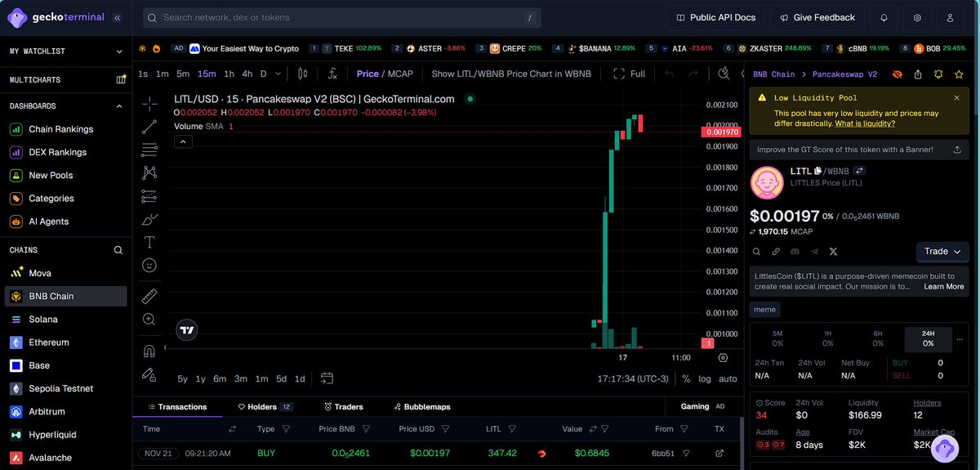Open the candlestick chart style selector
Image resolution: width=980 pixels, height=470 pixels.
[x=302, y=74]
